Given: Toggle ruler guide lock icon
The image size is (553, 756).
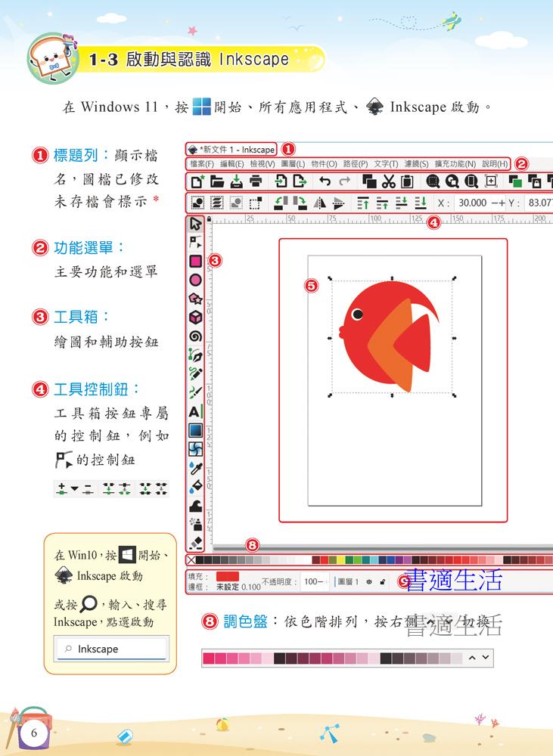Looking at the screenshot, I should (210, 219).
